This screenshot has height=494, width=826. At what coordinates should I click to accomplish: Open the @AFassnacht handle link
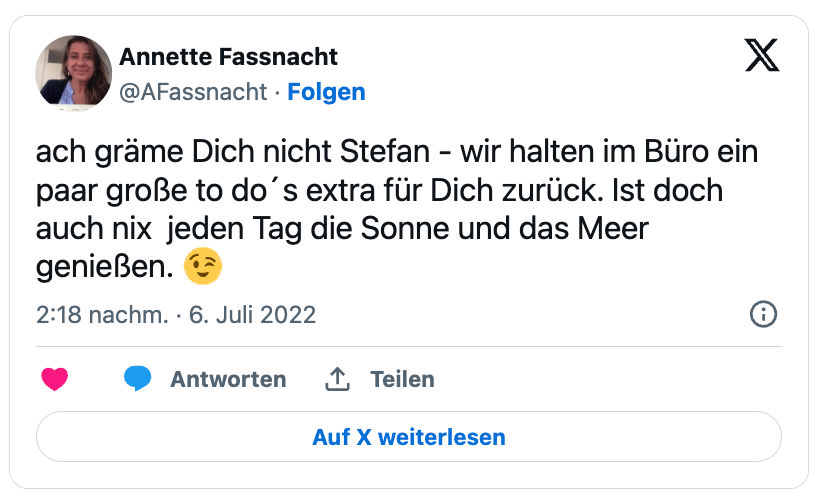click(193, 92)
